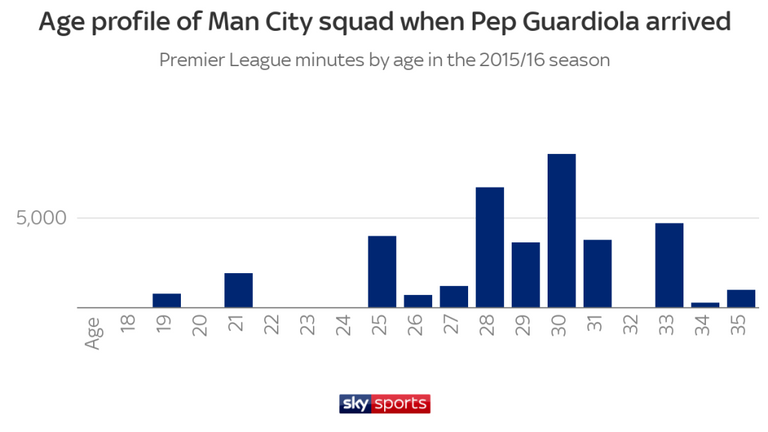Click the Premier League minutes subtitle

[384, 61]
